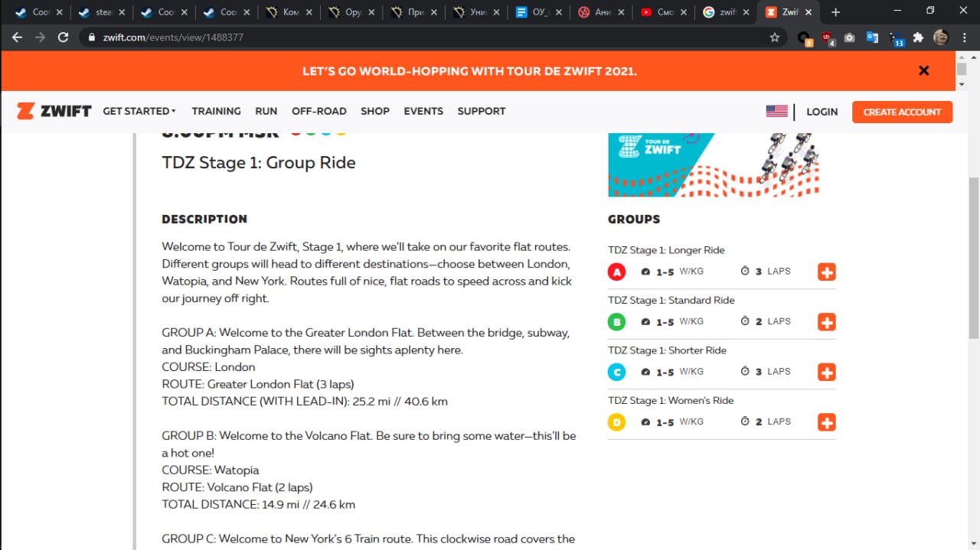Dismiss the orange Tour de Zwift banner
The height and width of the screenshot is (550, 980).
(x=924, y=70)
